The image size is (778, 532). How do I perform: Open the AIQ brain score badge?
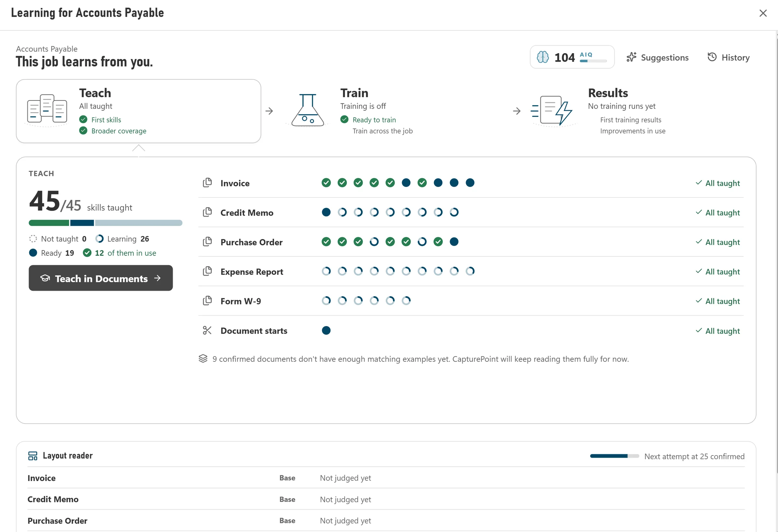click(x=572, y=57)
